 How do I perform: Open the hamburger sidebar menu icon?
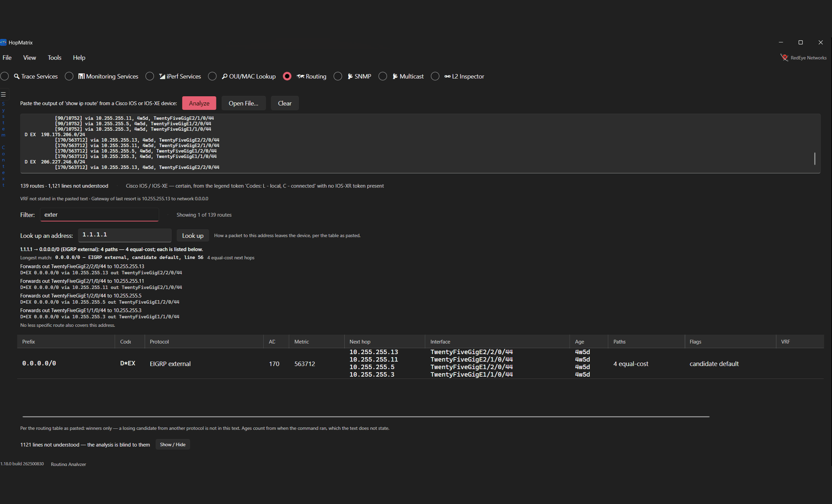pos(3,94)
